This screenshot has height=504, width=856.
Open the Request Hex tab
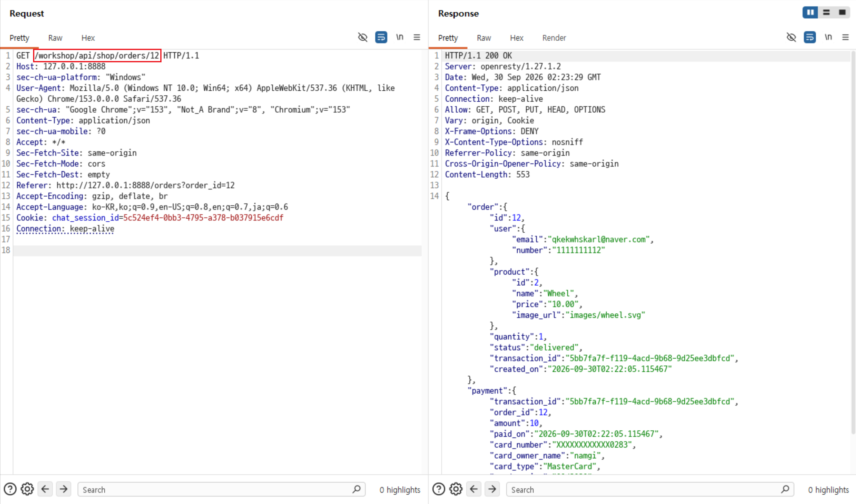(x=88, y=38)
